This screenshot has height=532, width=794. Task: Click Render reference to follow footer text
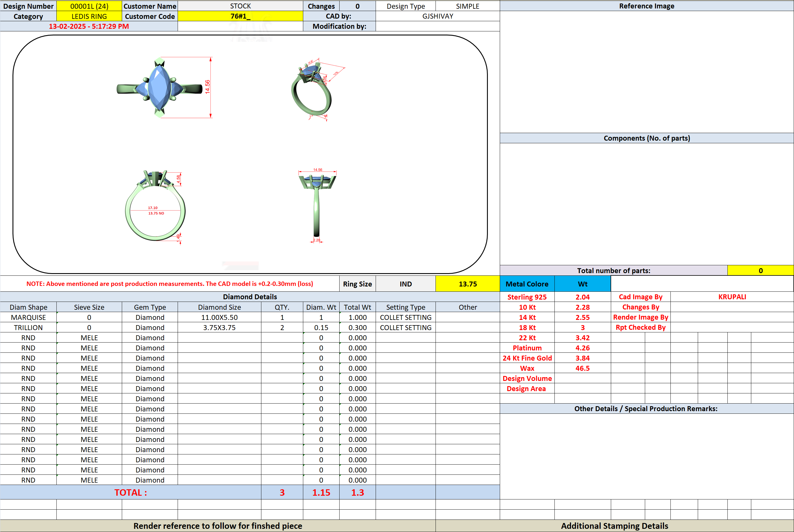pyautogui.click(x=217, y=526)
